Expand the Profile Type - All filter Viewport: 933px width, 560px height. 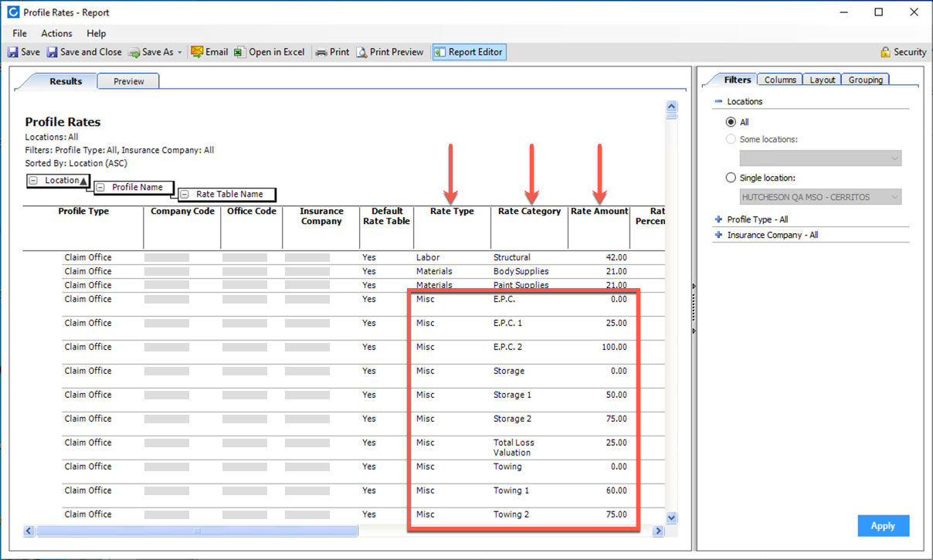[x=718, y=219]
